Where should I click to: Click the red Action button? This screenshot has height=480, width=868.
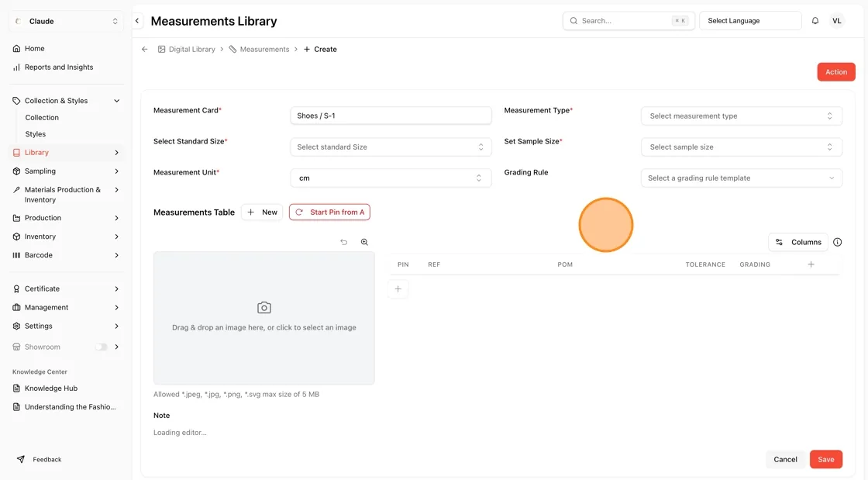[x=836, y=72]
